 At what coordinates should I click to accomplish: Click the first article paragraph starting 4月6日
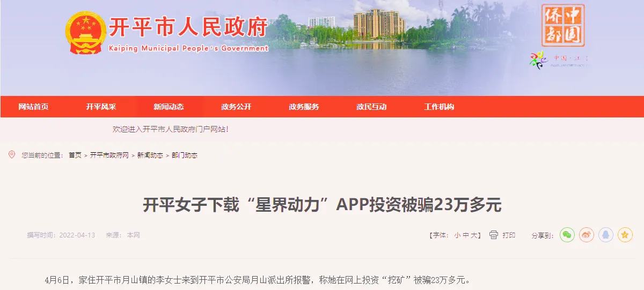pyautogui.click(x=258, y=280)
